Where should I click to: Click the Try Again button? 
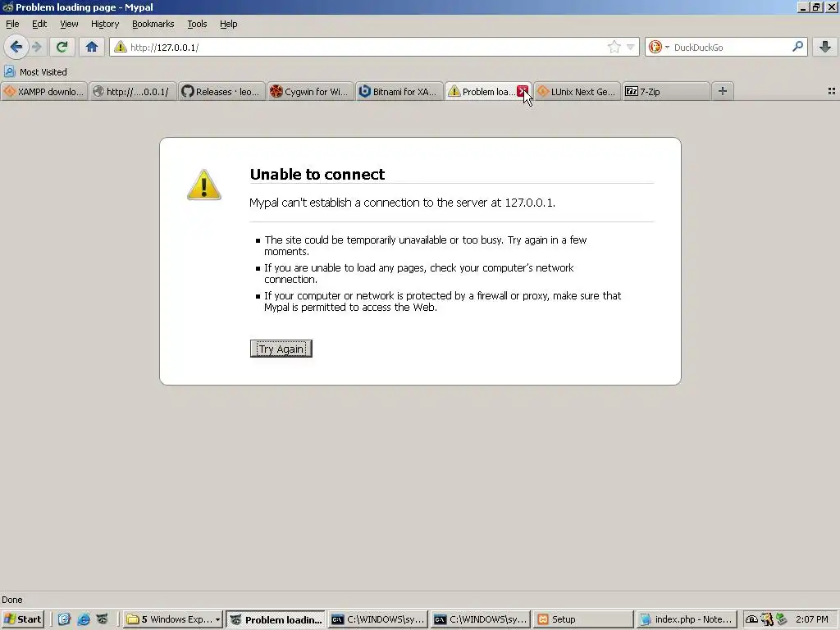pyautogui.click(x=281, y=349)
